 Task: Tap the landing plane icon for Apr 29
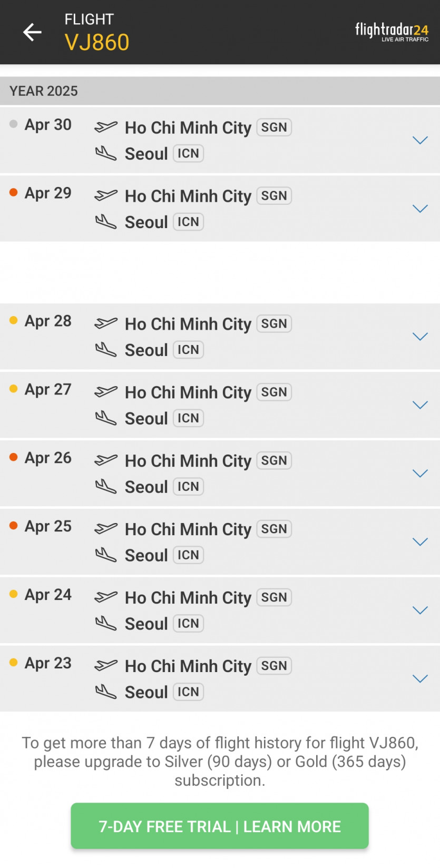click(105, 222)
